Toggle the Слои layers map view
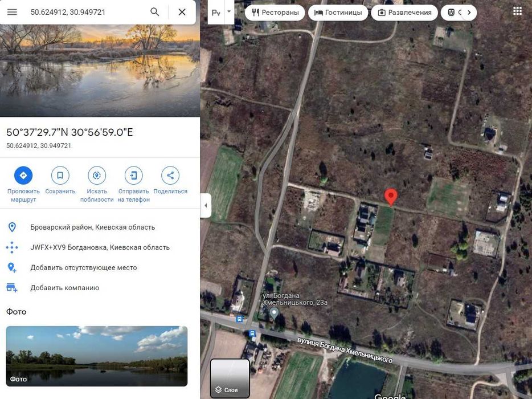 (x=230, y=378)
